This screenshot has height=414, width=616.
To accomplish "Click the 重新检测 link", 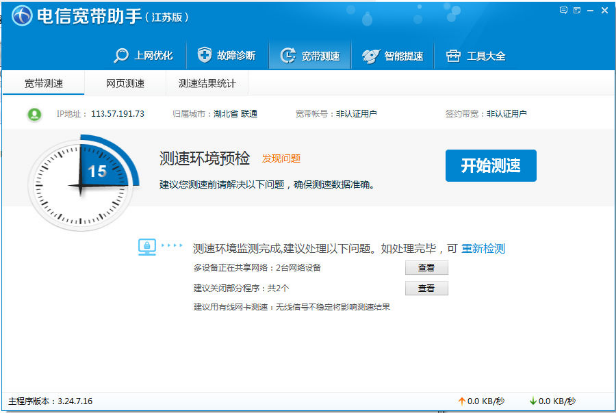I will coord(483,249).
